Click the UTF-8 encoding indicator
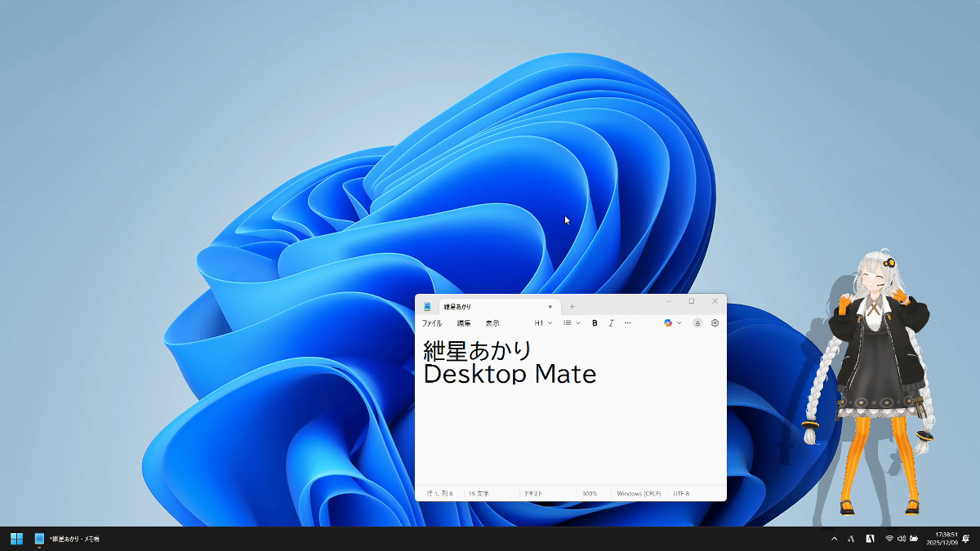 coord(681,494)
